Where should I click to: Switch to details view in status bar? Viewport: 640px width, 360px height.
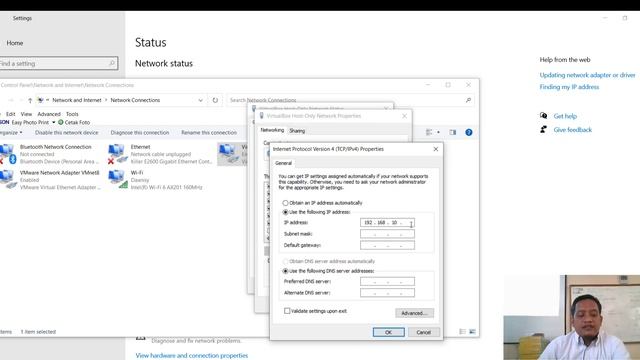pyautogui.click(x=462, y=331)
